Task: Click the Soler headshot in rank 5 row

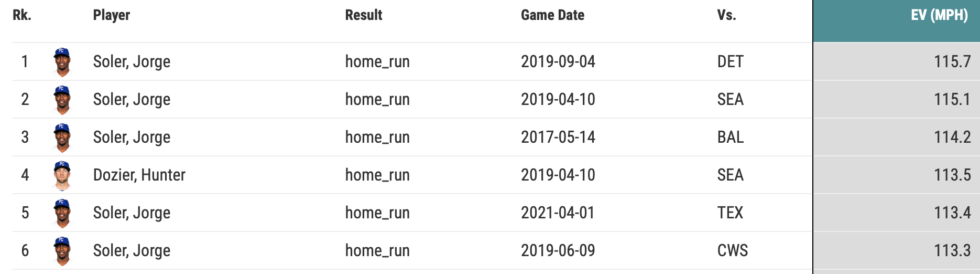Action: [x=62, y=213]
